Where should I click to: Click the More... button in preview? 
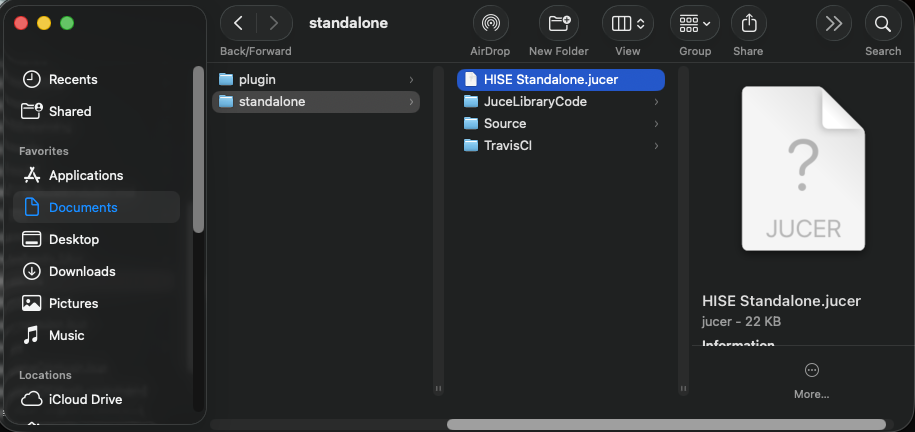click(812, 381)
